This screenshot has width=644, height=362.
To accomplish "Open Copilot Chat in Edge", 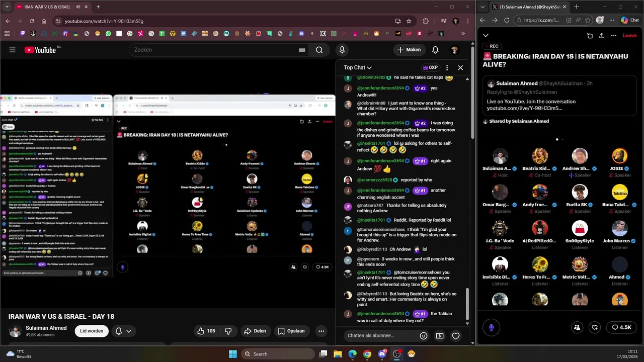I will 629,20.
